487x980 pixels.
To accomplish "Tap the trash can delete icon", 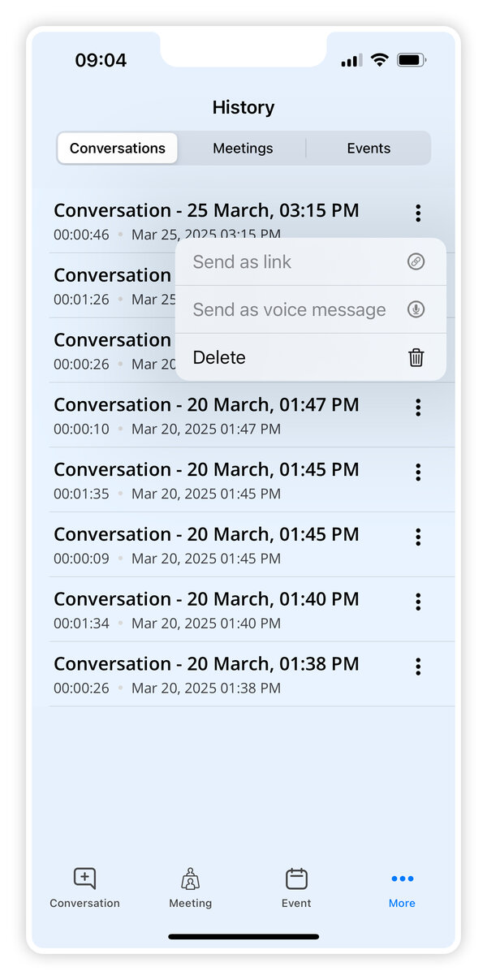I will [x=416, y=357].
